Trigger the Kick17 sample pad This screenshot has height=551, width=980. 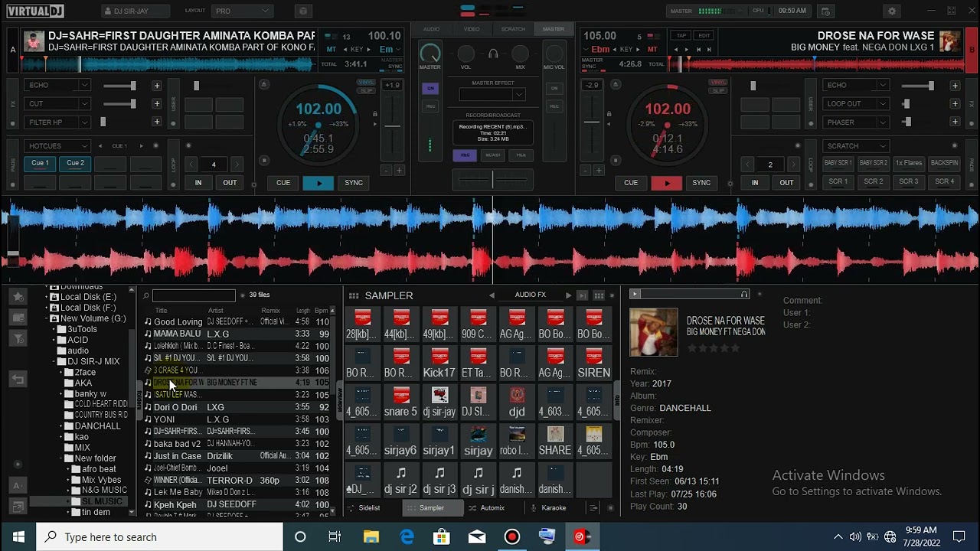point(439,363)
